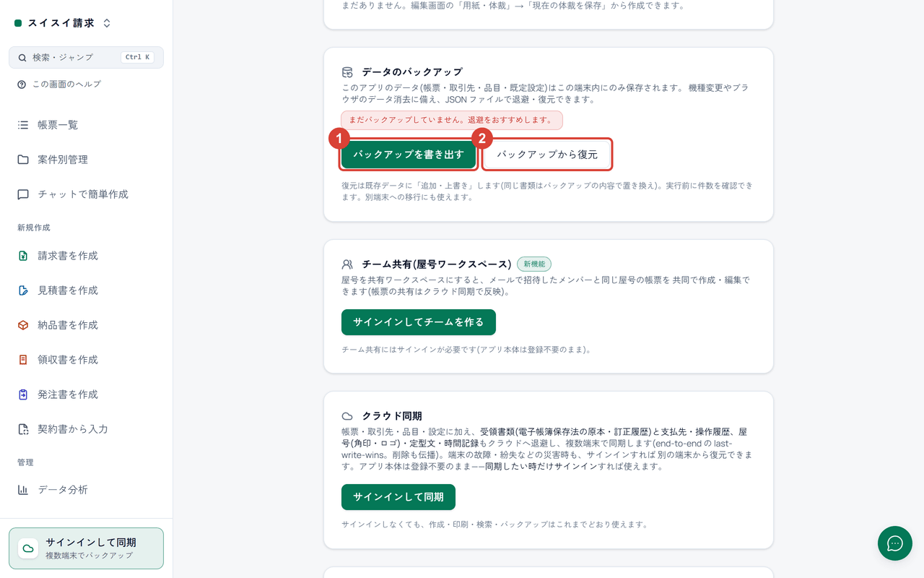The height and width of the screenshot is (578, 924).
Task: Click the まだバックアップしていません warning notice
Action: point(452,120)
